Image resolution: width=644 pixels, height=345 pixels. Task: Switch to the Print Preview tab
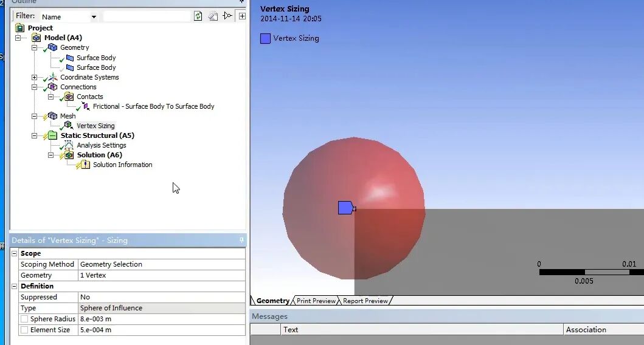pos(316,301)
